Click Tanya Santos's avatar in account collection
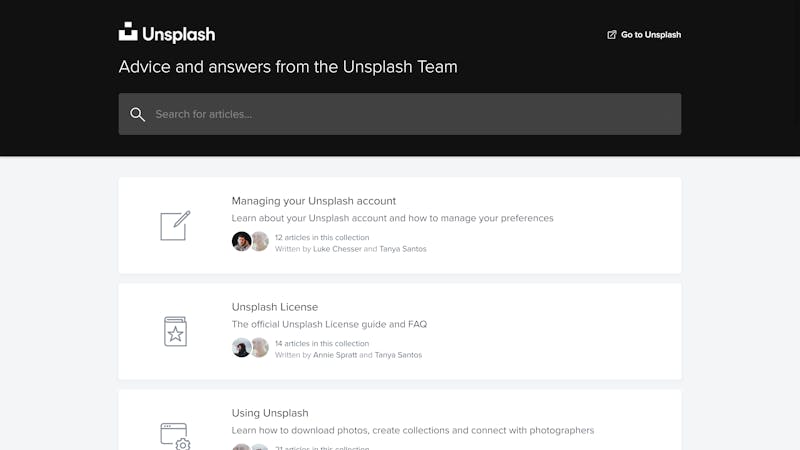Image resolution: width=800 pixels, height=450 pixels. tap(260, 241)
